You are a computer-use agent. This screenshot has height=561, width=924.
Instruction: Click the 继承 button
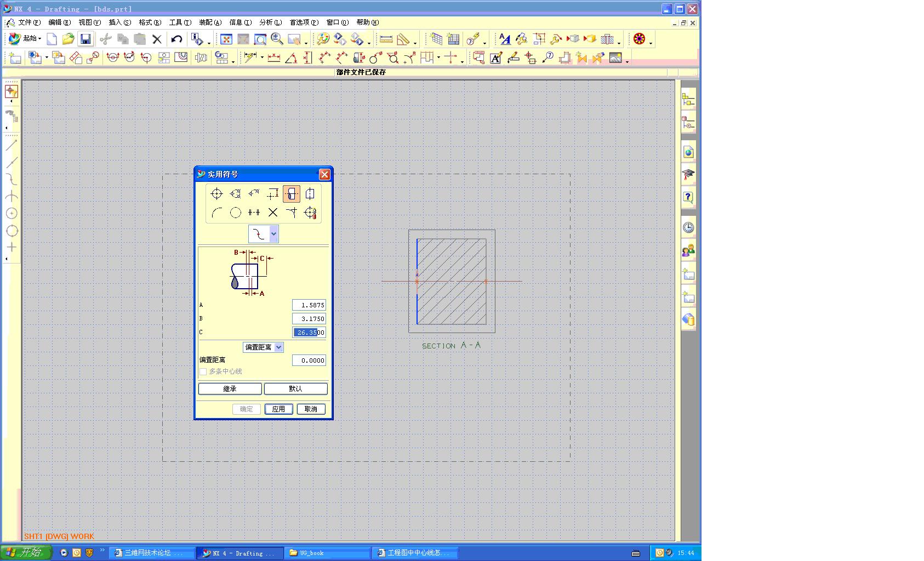230,389
